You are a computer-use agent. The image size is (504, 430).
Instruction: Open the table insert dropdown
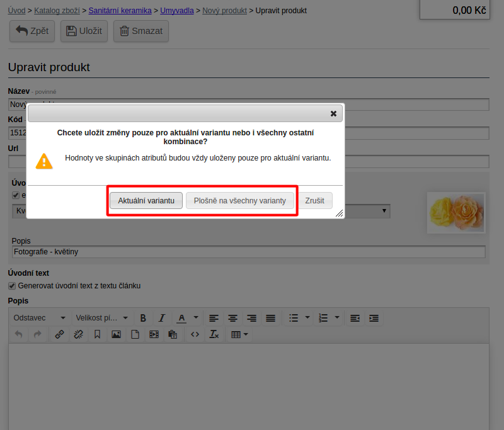pos(239,334)
